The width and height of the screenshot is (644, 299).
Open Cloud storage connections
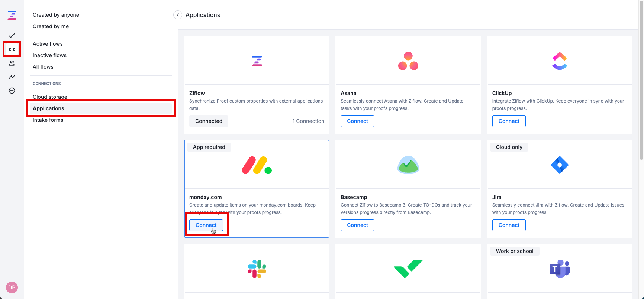point(50,96)
